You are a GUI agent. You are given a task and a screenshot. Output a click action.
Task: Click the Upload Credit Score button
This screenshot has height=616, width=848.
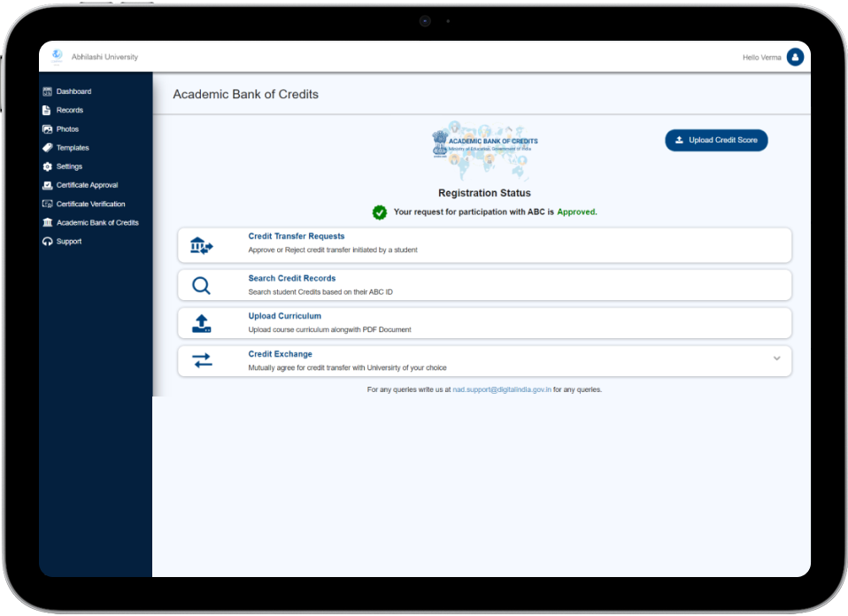tap(715, 140)
